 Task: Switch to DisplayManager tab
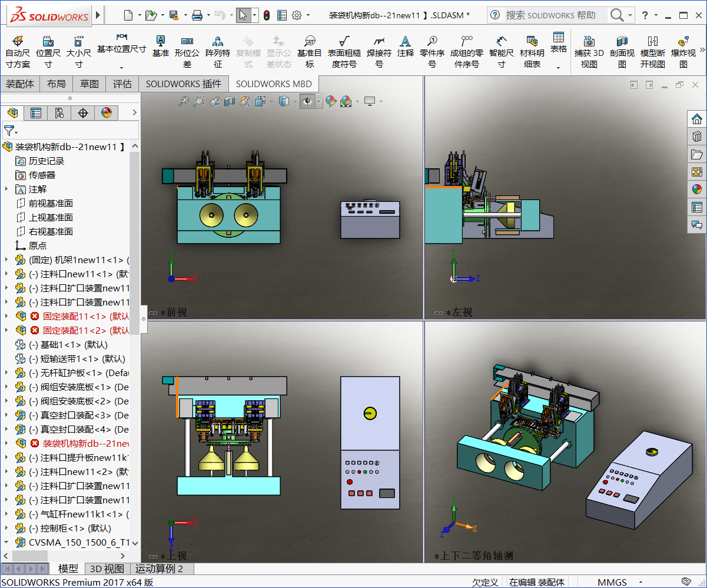(x=107, y=113)
